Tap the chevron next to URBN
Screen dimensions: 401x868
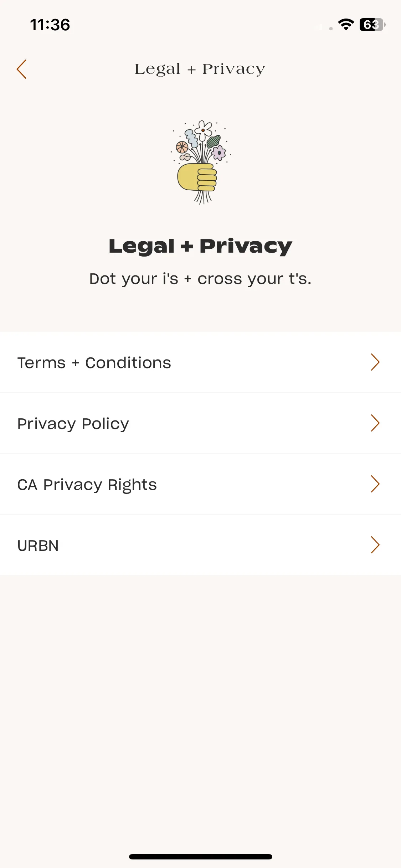coord(375,545)
